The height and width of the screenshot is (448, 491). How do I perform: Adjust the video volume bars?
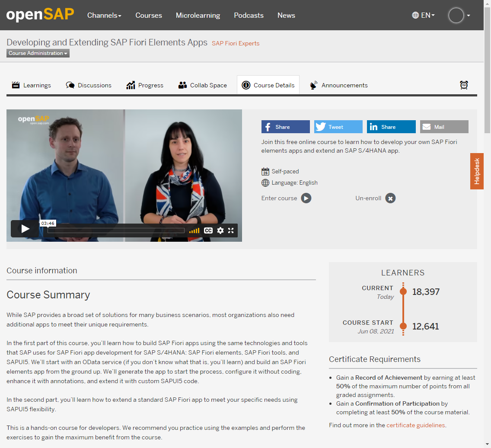(194, 230)
